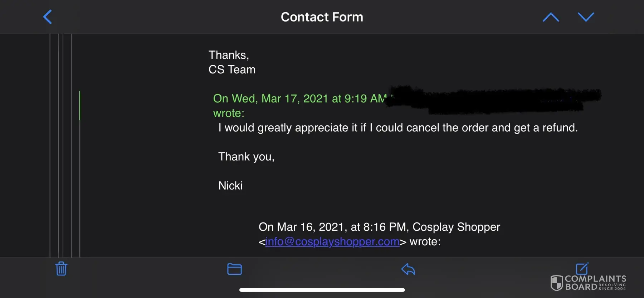The height and width of the screenshot is (298, 644).
Task: Go to next message with down arrow
Action: [x=586, y=17]
